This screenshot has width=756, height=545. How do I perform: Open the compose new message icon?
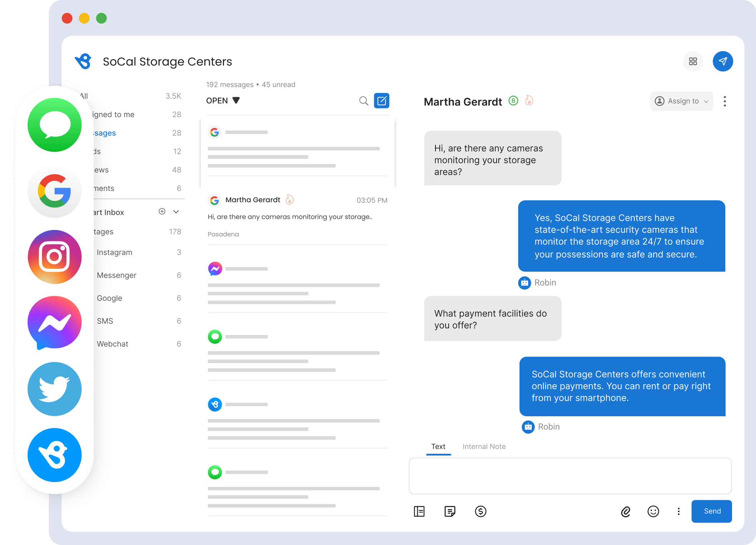click(x=382, y=100)
